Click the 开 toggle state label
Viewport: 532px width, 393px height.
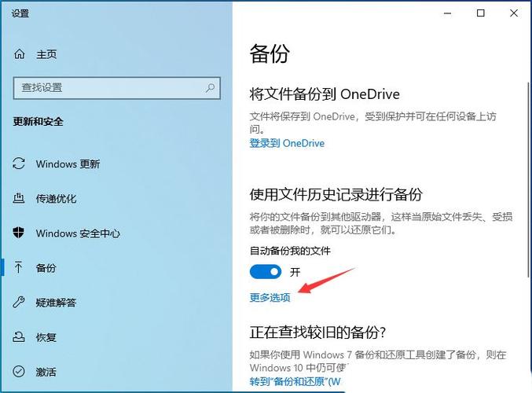(295, 272)
